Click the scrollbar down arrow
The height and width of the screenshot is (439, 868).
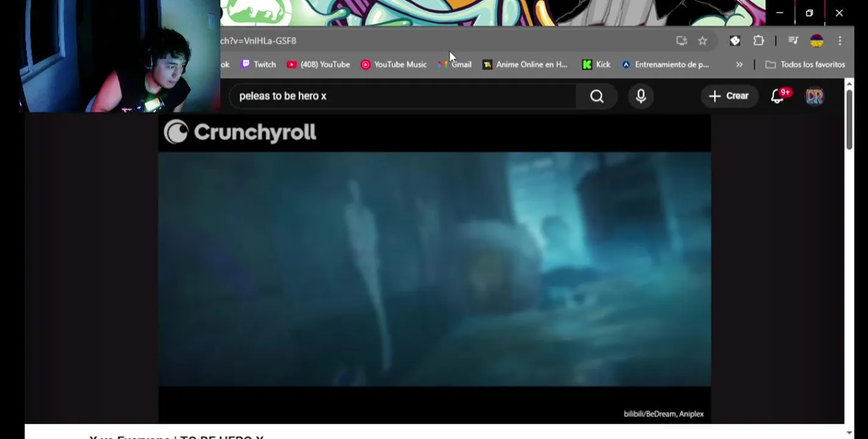click(x=849, y=433)
